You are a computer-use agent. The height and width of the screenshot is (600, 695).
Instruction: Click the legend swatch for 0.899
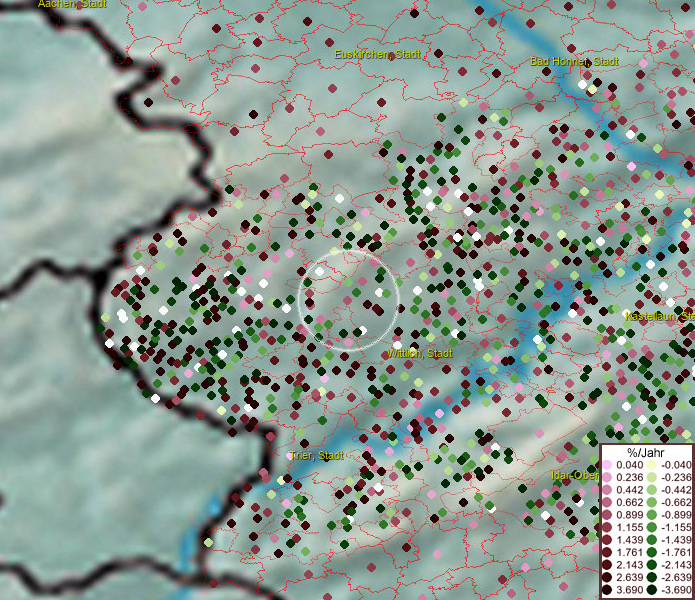pos(607,515)
